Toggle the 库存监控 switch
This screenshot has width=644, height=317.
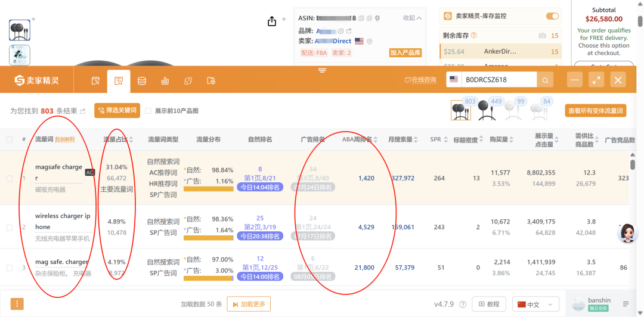552,16
